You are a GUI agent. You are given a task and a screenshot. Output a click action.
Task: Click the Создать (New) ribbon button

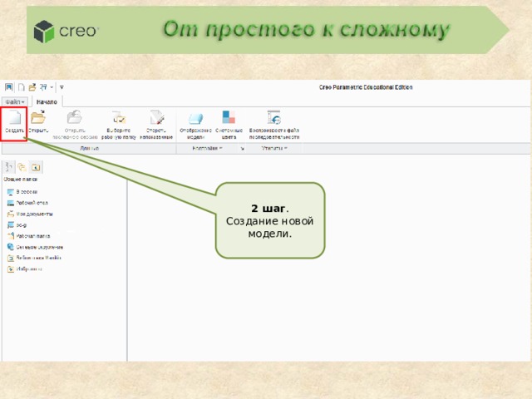14,122
